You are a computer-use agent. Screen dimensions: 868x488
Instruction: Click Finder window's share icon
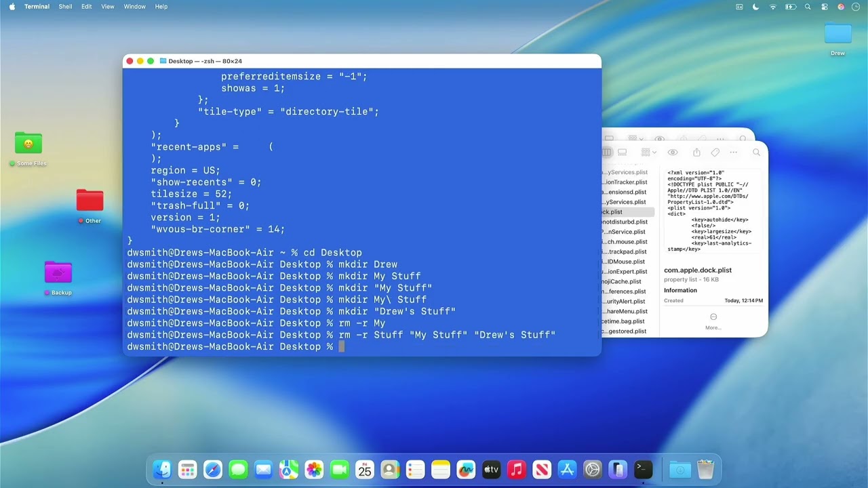[696, 152]
